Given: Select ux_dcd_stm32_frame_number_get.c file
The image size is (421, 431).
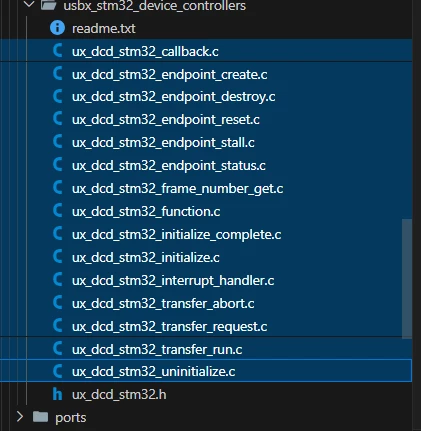Looking at the screenshot, I should click(206, 189).
